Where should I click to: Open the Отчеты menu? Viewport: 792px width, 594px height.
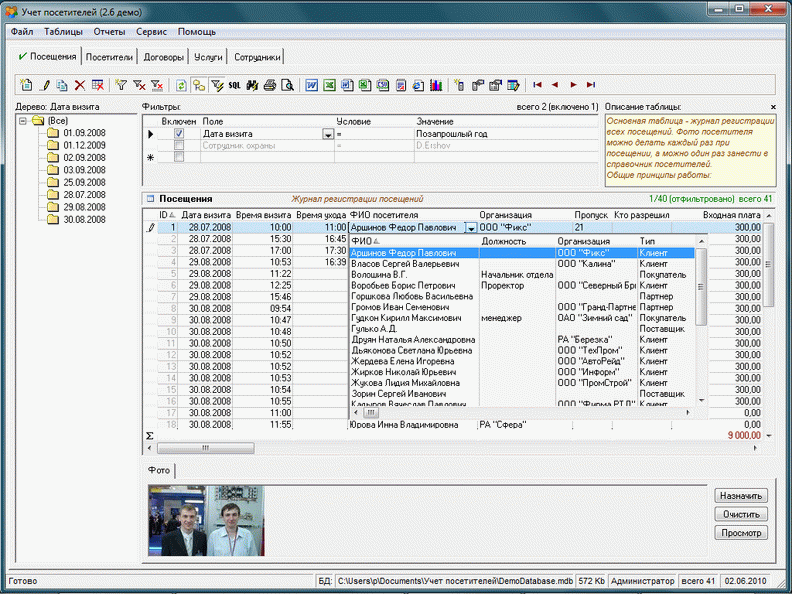click(109, 32)
